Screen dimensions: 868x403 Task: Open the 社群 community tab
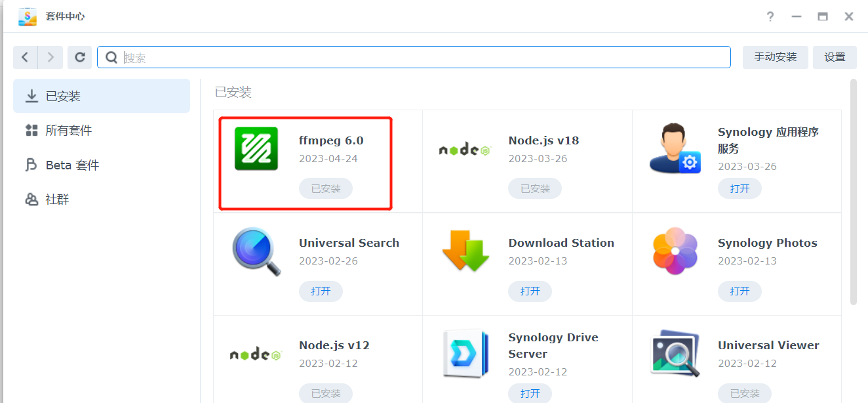click(102, 200)
